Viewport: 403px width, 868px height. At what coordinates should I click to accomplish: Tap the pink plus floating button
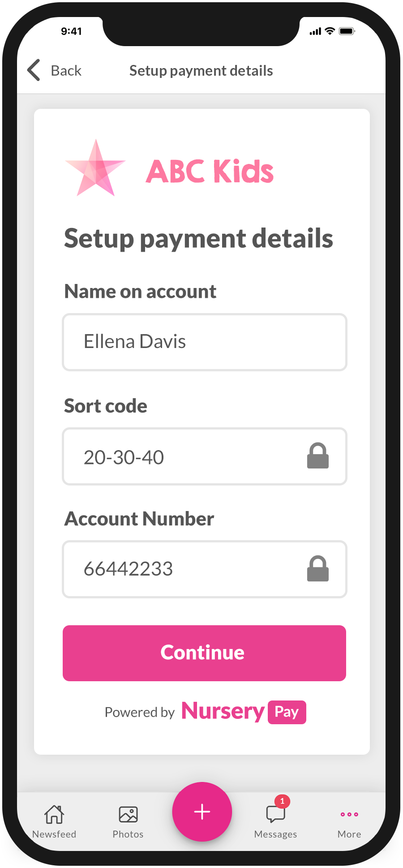point(202,812)
